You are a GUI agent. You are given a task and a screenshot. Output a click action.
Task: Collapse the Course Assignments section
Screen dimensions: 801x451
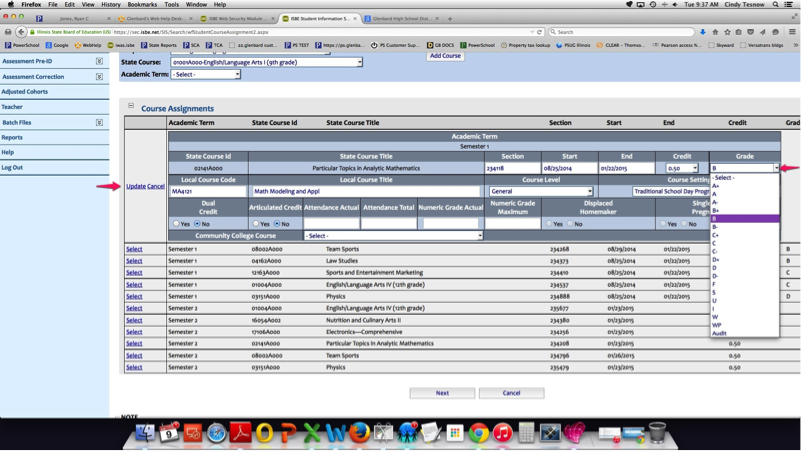coord(131,105)
